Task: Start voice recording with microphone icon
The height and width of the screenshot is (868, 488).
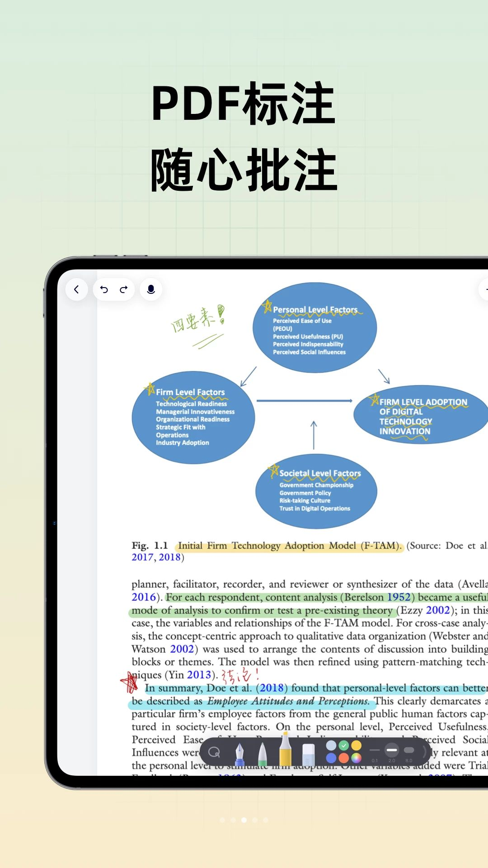Action: tap(151, 289)
